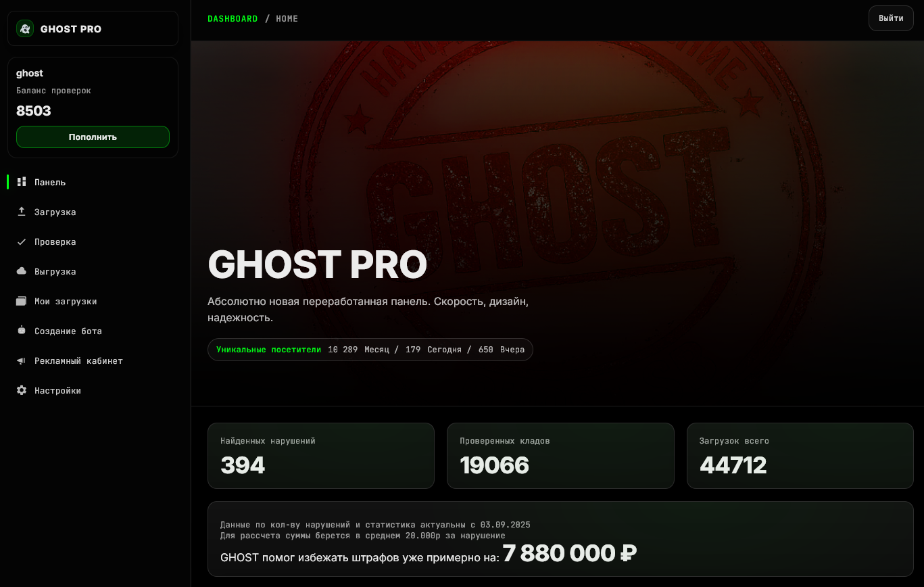The height and width of the screenshot is (587, 924).
Task: Click the Выгрузка cloud icon
Action: click(x=22, y=271)
